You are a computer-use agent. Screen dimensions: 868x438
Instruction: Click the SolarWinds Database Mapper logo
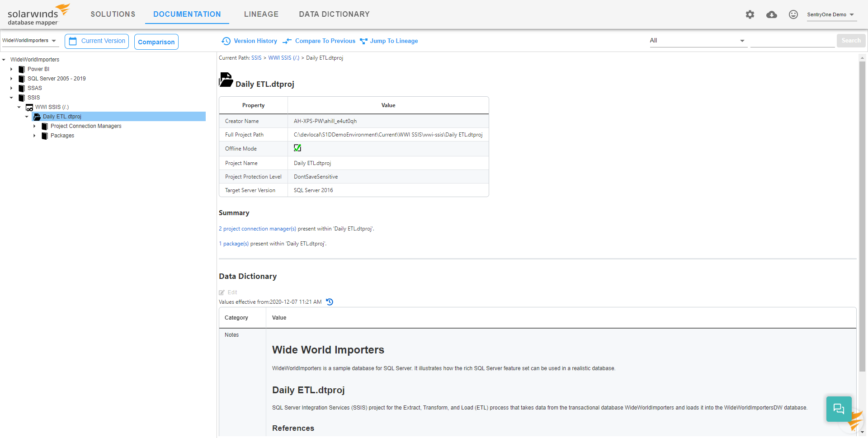39,15
